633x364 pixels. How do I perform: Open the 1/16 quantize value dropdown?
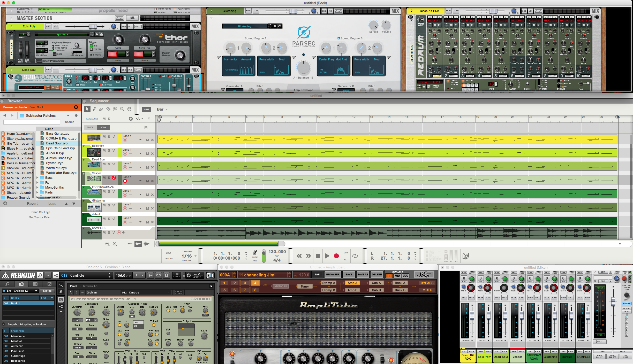point(189,256)
